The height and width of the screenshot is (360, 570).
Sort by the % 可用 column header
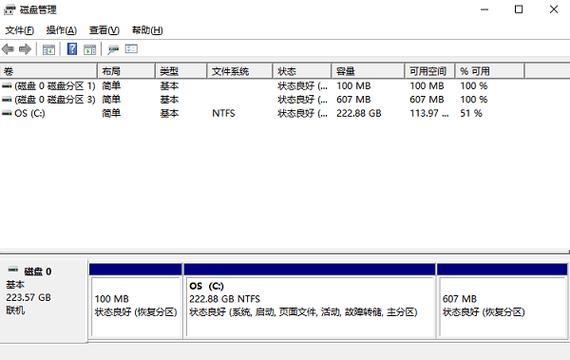click(490, 71)
